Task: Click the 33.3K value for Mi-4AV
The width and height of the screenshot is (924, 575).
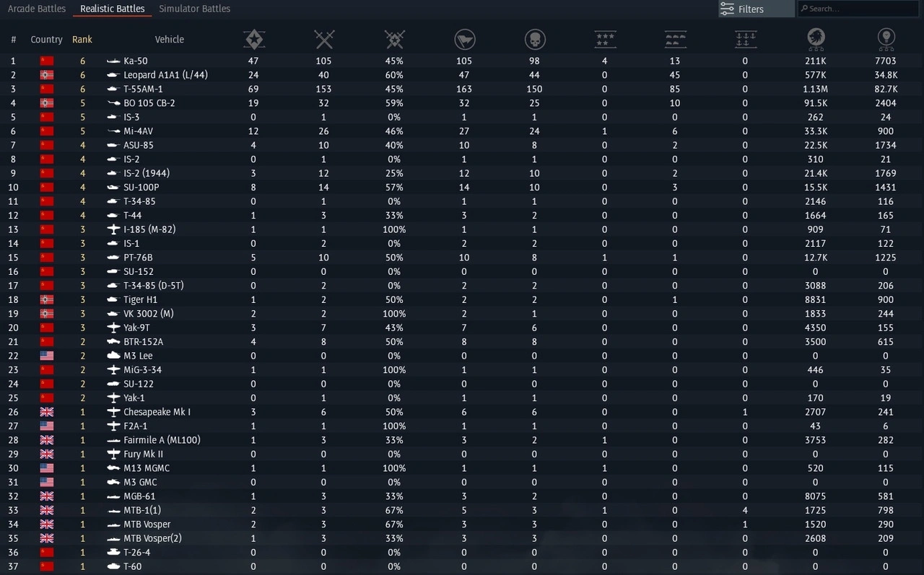Action: tap(816, 131)
